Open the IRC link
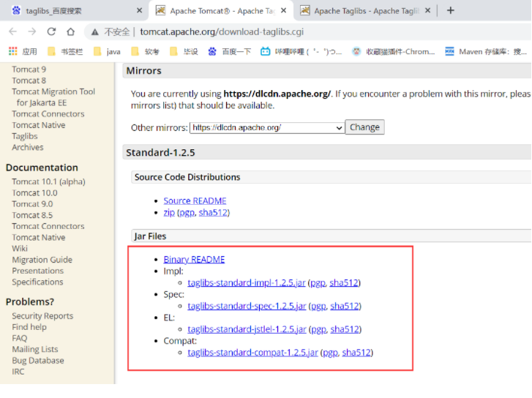This screenshot has width=532, height=398. [18, 372]
